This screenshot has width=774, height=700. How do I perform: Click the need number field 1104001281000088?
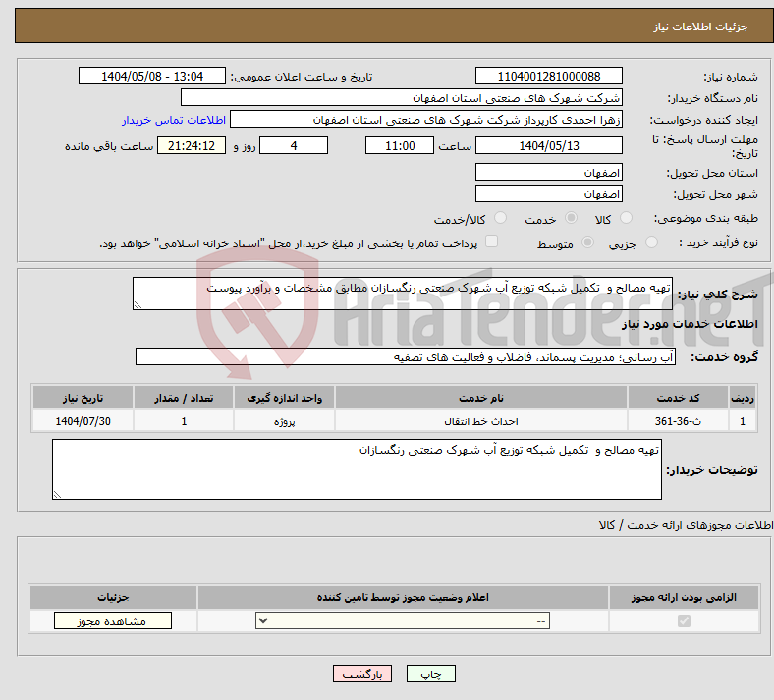(549, 76)
